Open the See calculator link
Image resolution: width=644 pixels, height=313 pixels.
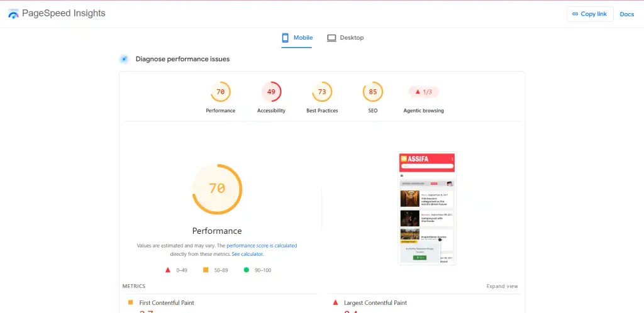click(x=247, y=255)
